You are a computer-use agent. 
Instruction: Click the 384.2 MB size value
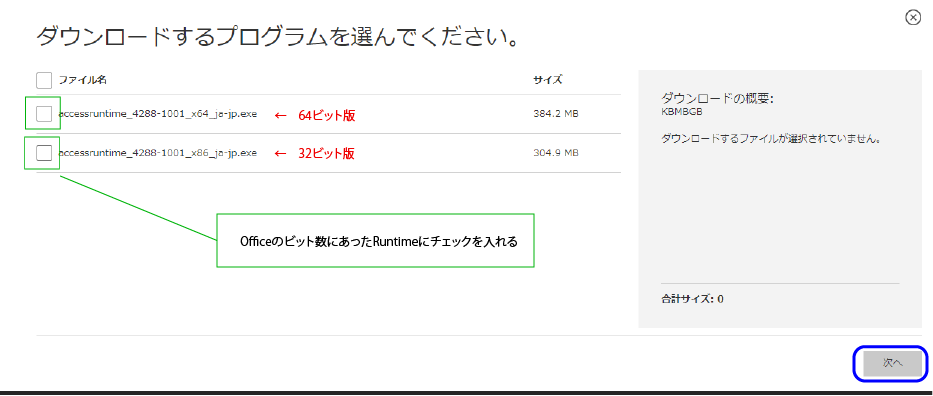(x=556, y=114)
